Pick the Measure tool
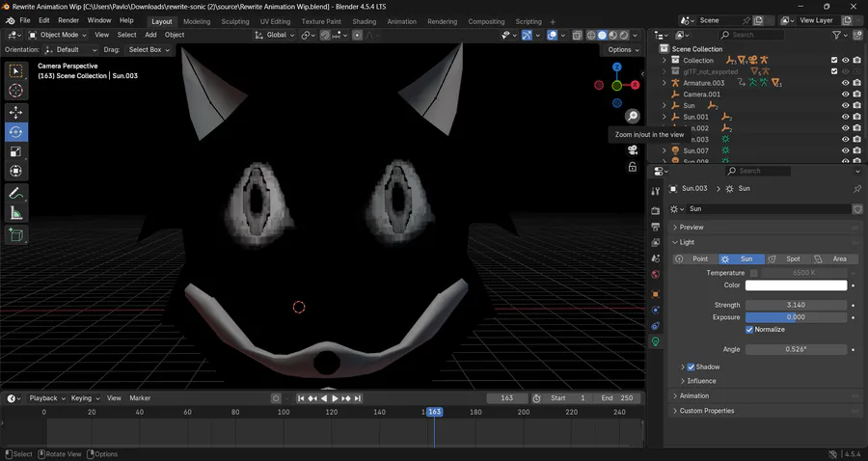The height and width of the screenshot is (461, 868). (x=16, y=213)
